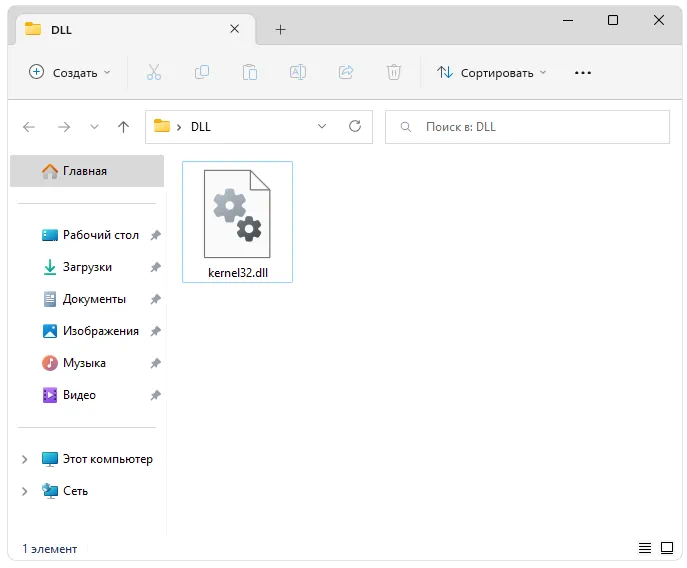Click the Cut scissors icon

coord(154,72)
